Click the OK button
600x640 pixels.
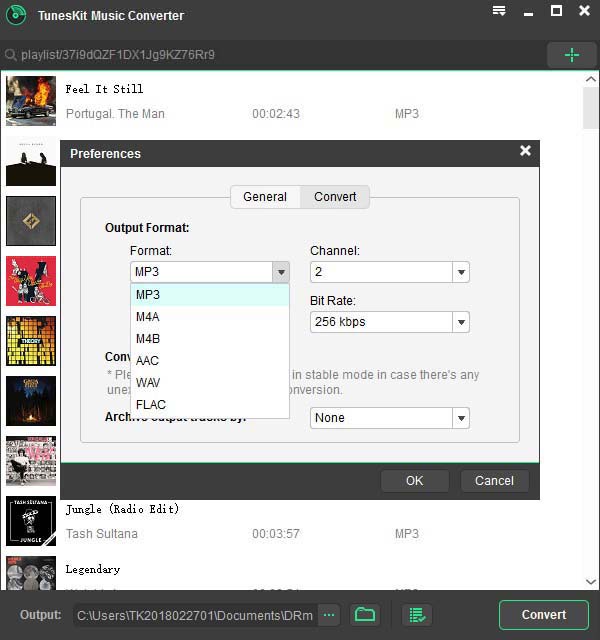(x=415, y=481)
